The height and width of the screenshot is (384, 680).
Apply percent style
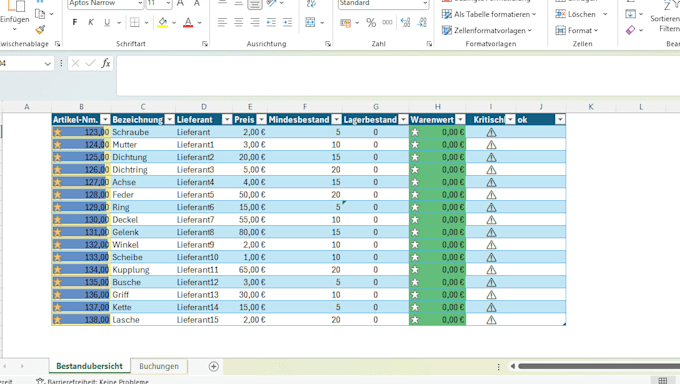[x=371, y=23]
